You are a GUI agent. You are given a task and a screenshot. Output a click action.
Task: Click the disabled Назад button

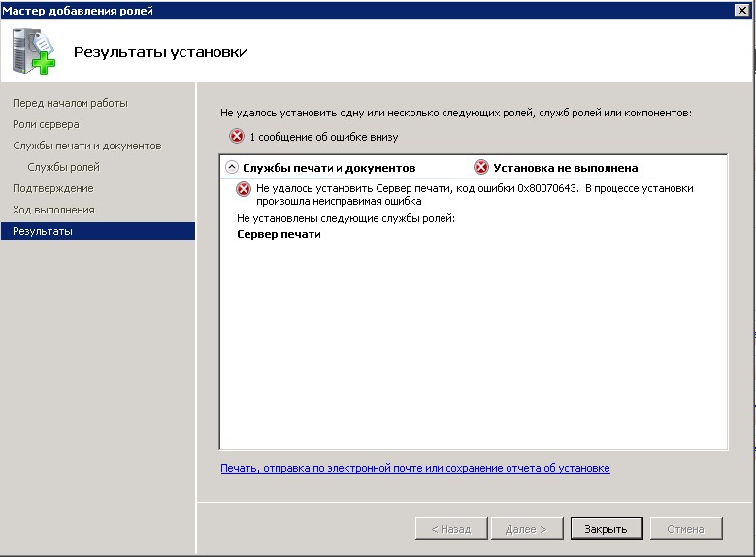tap(451, 529)
